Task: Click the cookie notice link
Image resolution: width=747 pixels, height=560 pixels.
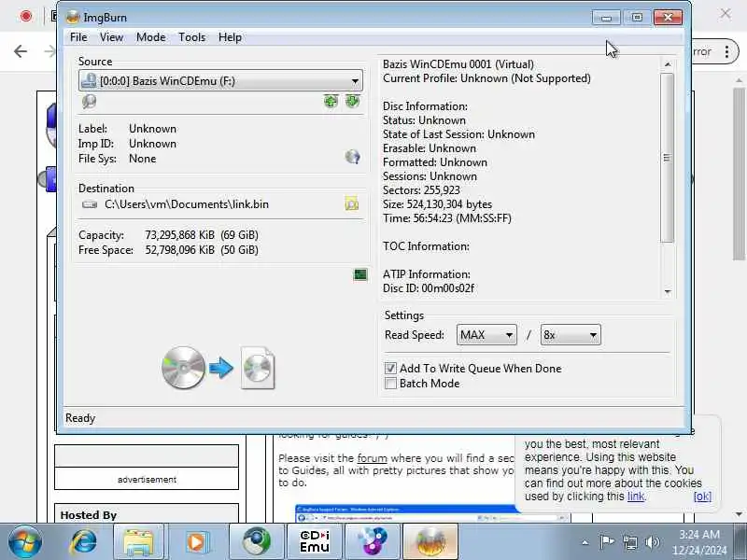Action: coord(636,497)
